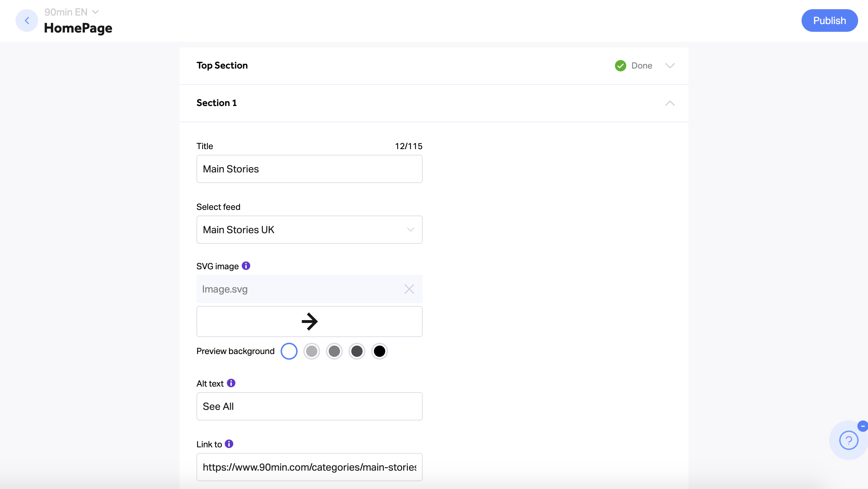868x489 pixels.
Task: Click the Publish button
Action: [x=829, y=20]
